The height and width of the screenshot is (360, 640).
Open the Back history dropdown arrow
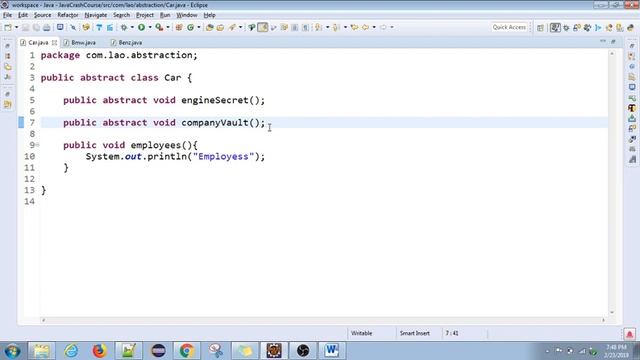coord(374,27)
